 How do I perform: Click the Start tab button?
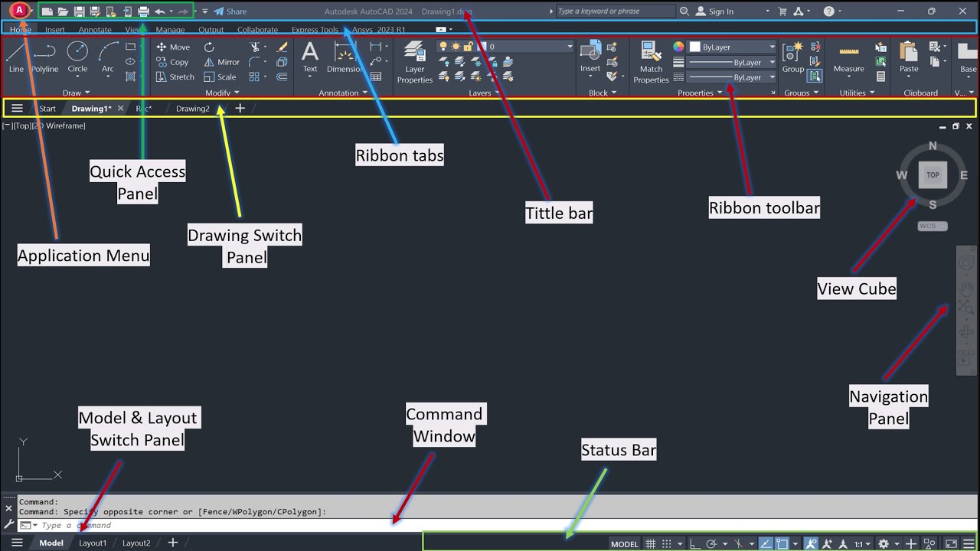[47, 109]
